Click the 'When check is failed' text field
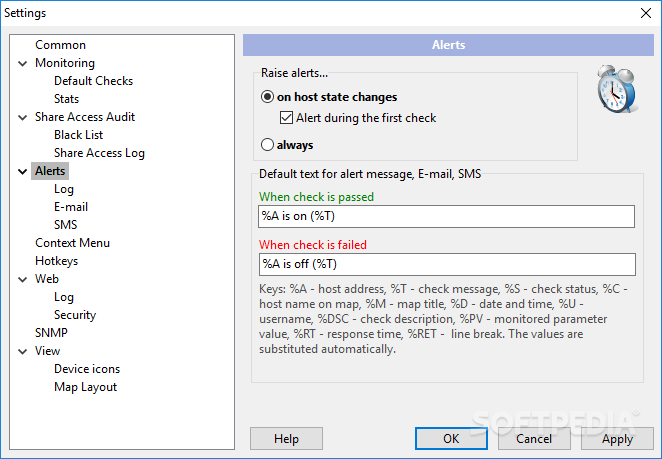 coord(447,264)
